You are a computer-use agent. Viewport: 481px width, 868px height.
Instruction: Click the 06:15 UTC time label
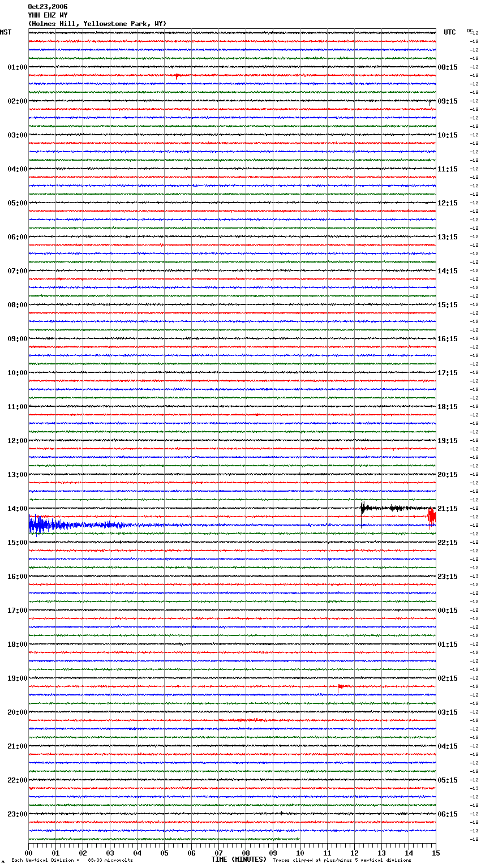[x=448, y=814]
